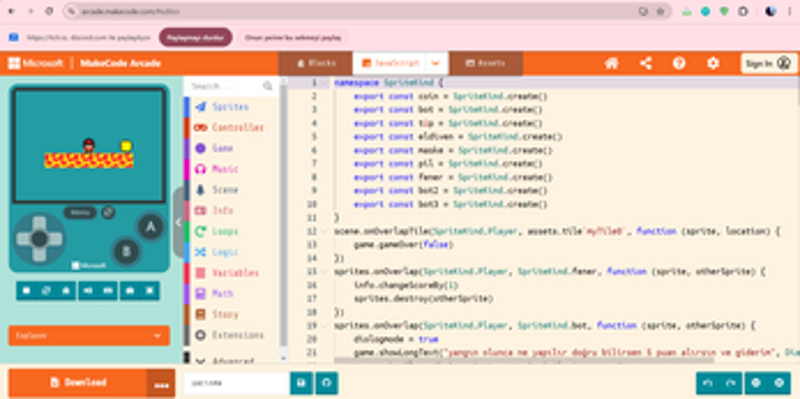This screenshot has height=399, width=800.
Task: Fold the namespace block at line 1
Action: pyautogui.click(x=325, y=83)
